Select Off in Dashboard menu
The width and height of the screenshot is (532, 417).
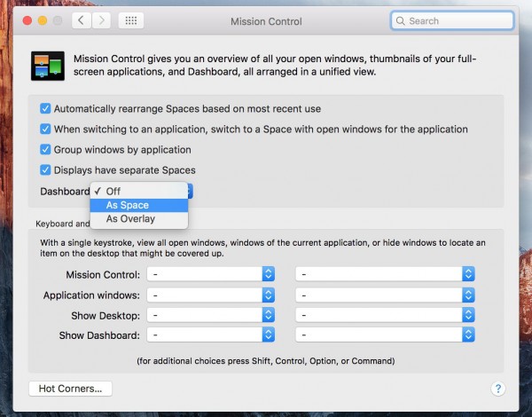[139, 192]
